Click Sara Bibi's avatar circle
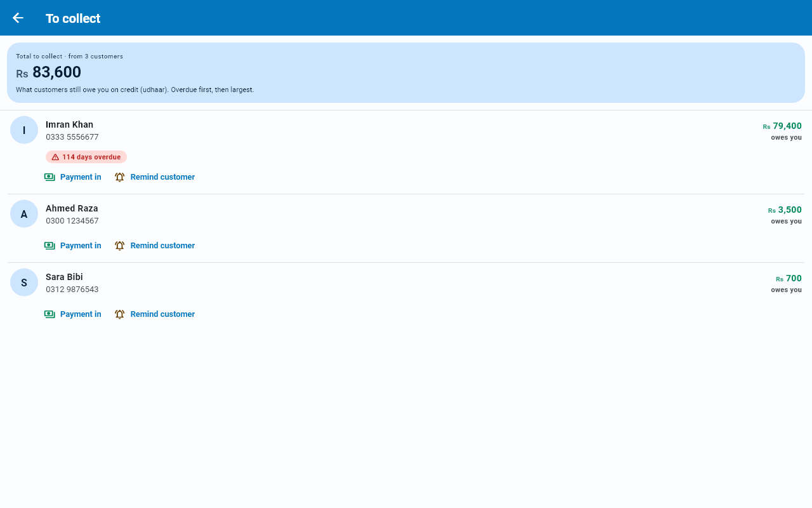The image size is (812, 508). [24, 283]
